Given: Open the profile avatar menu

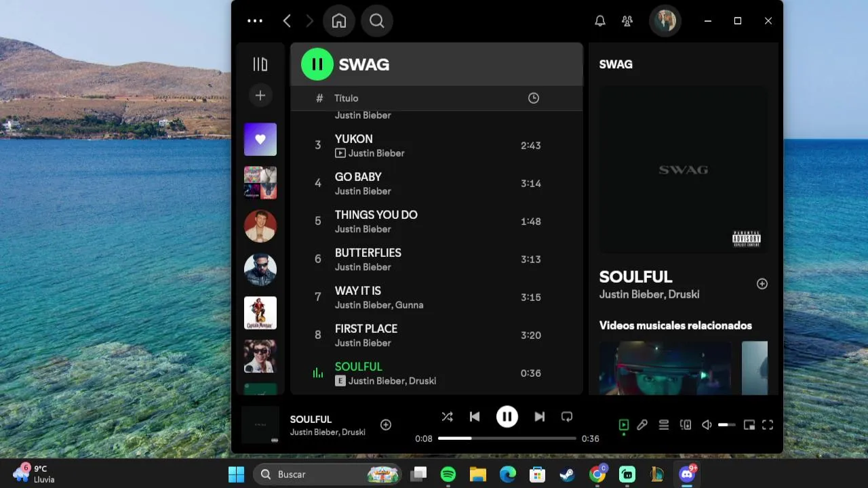Looking at the screenshot, I should [x=665, y=21].
